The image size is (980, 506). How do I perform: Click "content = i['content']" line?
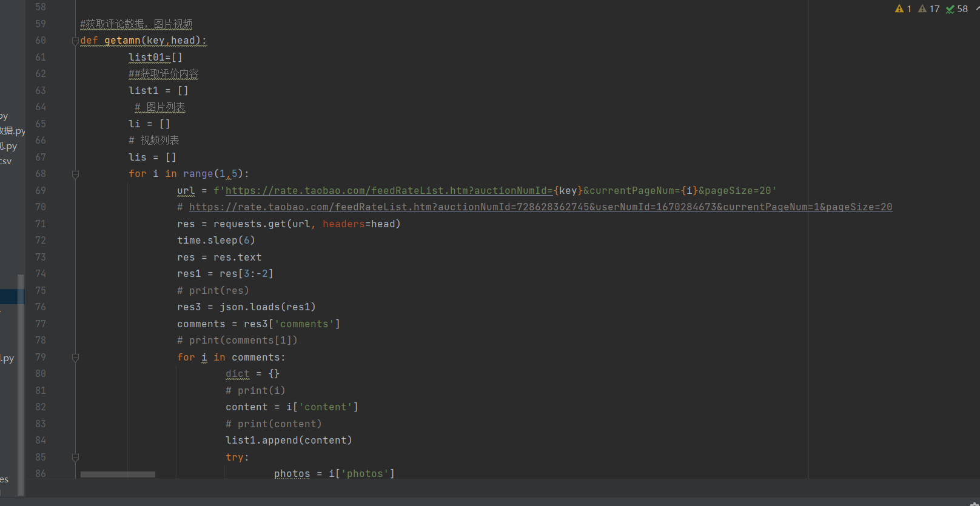pyautogui.click(x=292, y=407)
